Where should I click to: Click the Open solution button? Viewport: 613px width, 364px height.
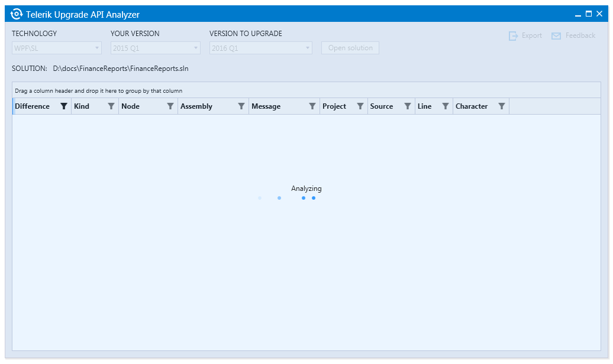click(350, 48)
